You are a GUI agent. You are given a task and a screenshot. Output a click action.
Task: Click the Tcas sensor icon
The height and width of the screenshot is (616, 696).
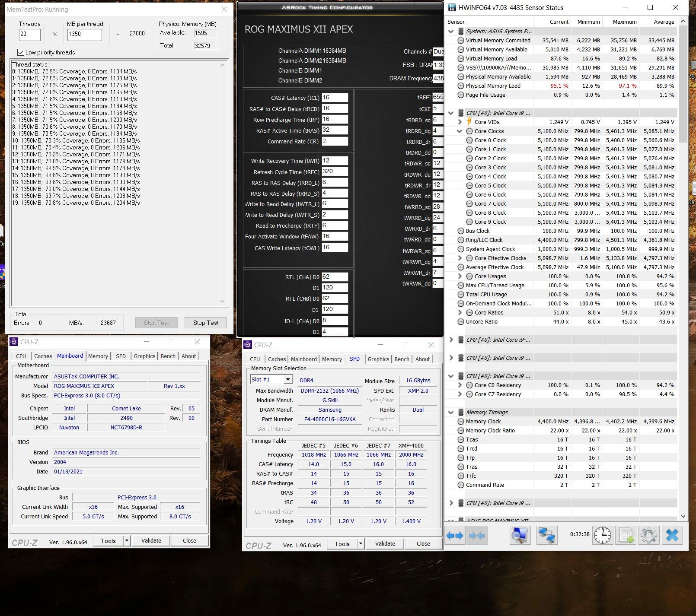[461, 439]
